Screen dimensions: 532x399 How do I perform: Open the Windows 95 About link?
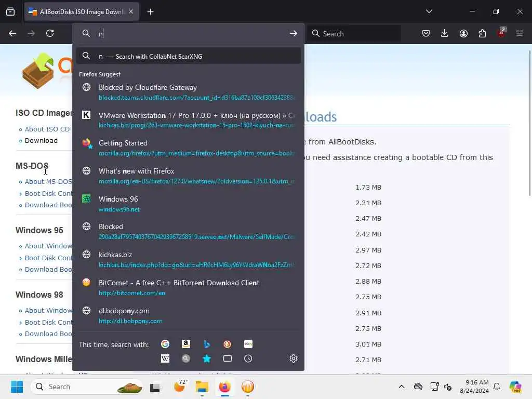tap(48, 246)
